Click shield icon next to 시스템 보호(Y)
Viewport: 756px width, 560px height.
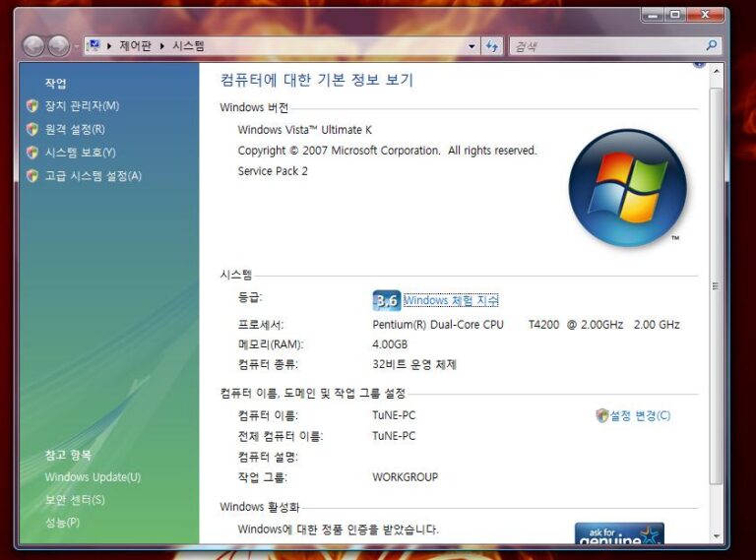tap(32, 153)
